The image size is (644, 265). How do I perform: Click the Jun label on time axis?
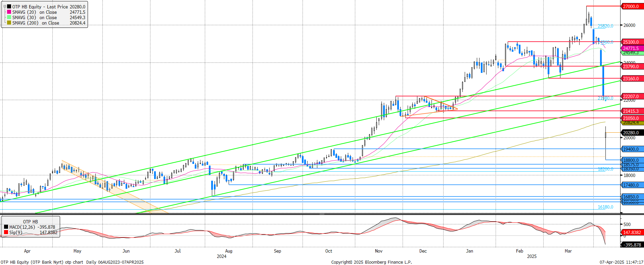pyautogui.click(x=126, y=251)
